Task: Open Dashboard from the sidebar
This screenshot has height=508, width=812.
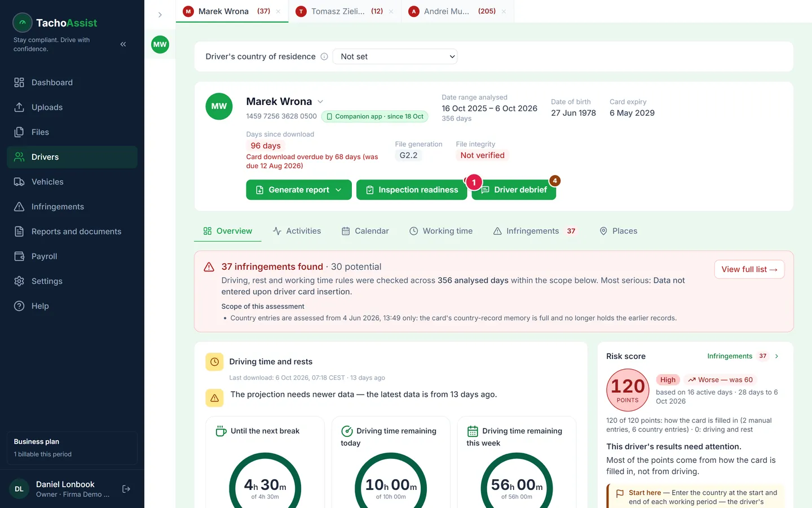Action: [x=72, y=82]
